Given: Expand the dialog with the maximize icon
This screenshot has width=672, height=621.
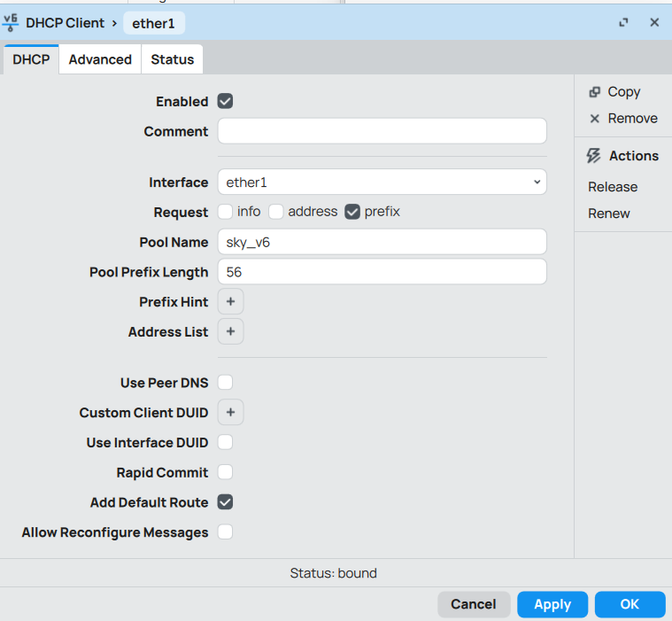Looking at the screenshot, I should pyautogui.click(x=623, y=22).
